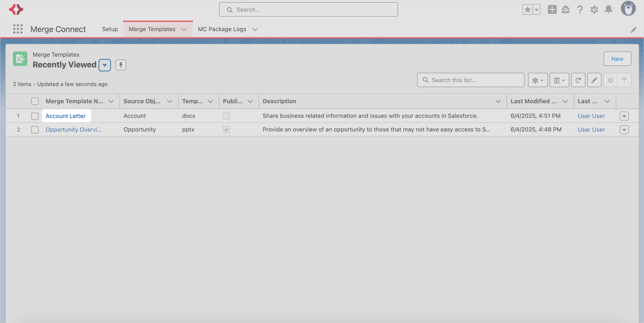Open the notifications bell
The image size is (644, 323).
608,9
